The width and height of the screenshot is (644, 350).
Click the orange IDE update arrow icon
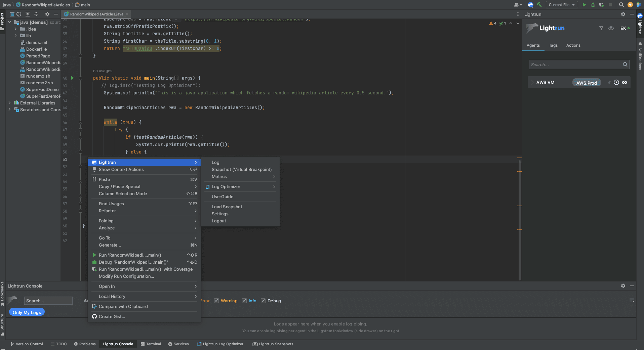pos(630,5)
